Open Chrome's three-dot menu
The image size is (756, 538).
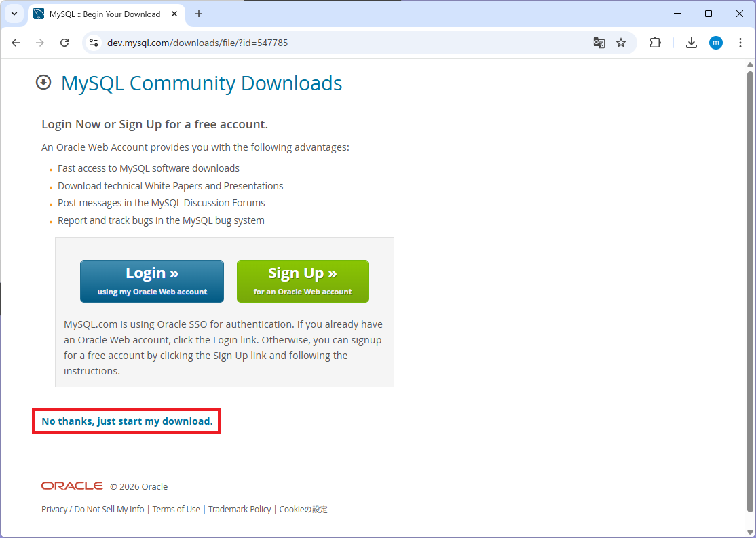[x=740, y=42]
